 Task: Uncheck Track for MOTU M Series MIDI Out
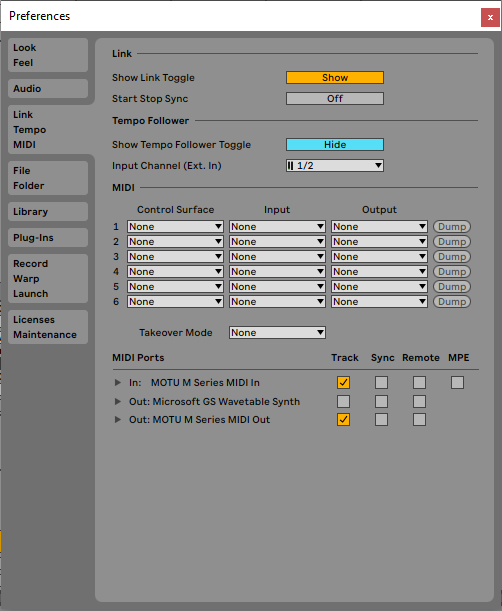pyautogui.click(x=343, y=420)
